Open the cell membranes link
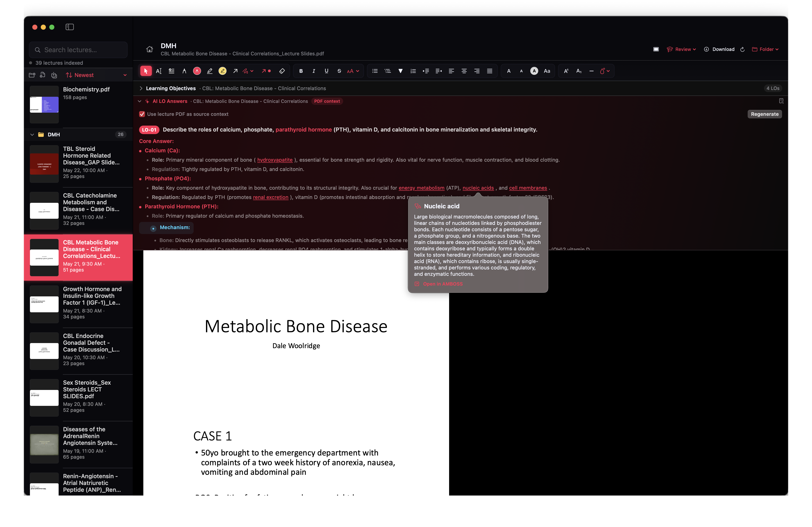Screen dimensions: 812x527 (x=528, y=188)
